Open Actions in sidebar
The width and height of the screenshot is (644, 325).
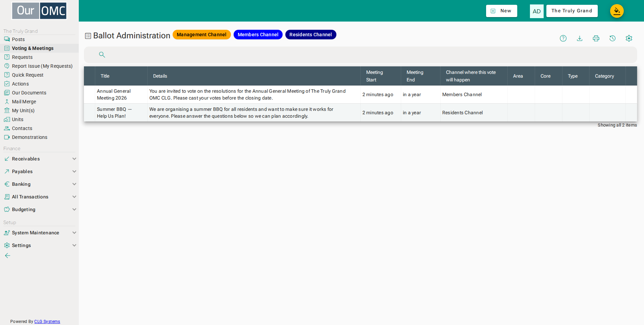(x=20, y=84)
